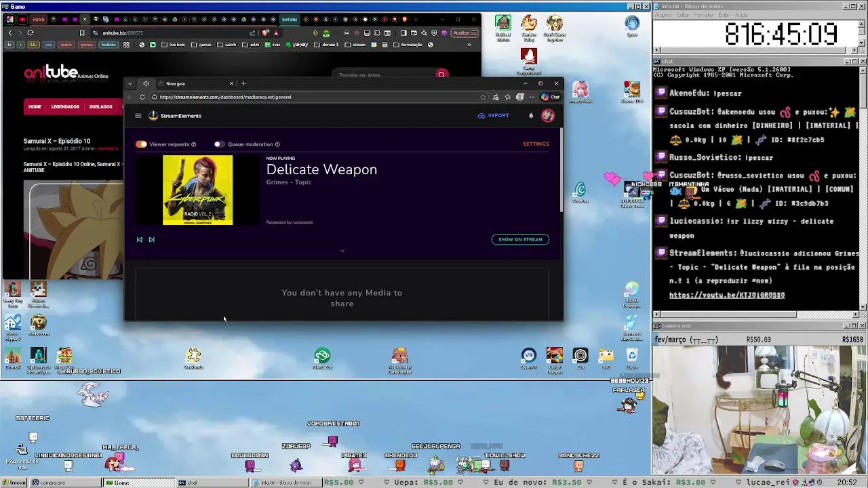The image size is (868, 488).
Task: Toggle the Viewer requests switch
Action: (x=141, y=144)
